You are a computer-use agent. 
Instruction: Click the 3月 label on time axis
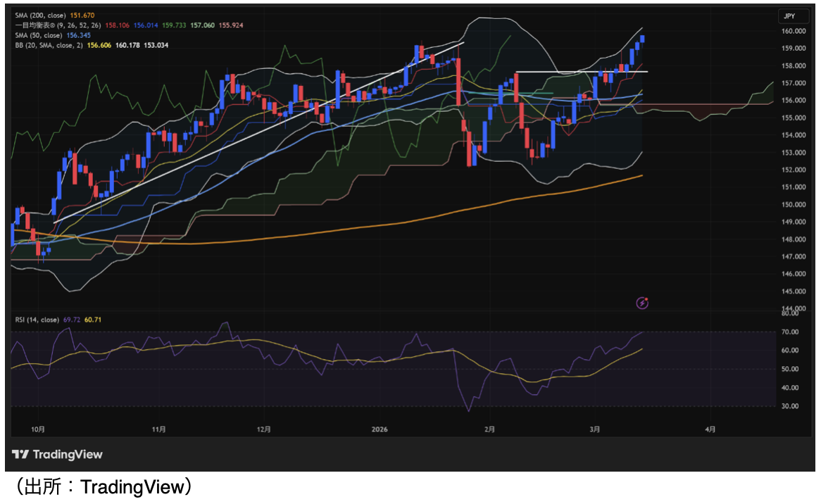[x=595, y=429]
